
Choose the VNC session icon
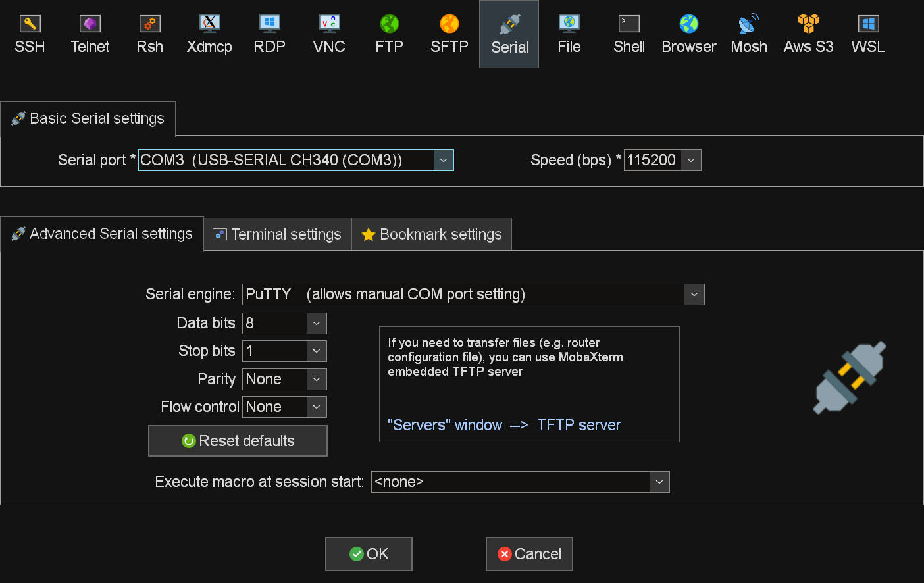[329, 34]
